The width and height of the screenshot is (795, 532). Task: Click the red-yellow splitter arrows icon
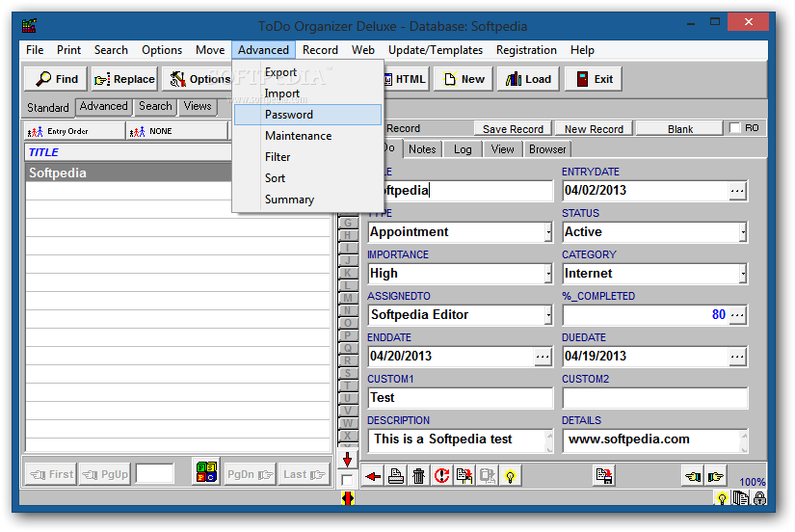(347, 498)
